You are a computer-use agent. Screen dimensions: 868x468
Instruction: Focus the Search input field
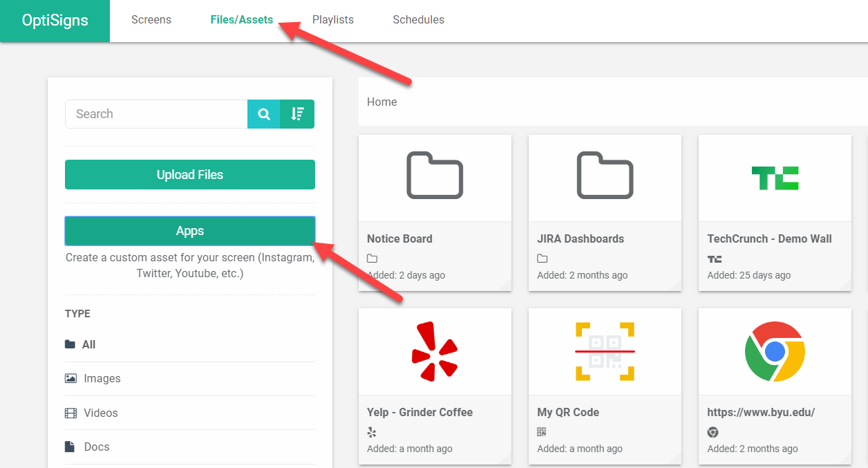coord(156,114)
